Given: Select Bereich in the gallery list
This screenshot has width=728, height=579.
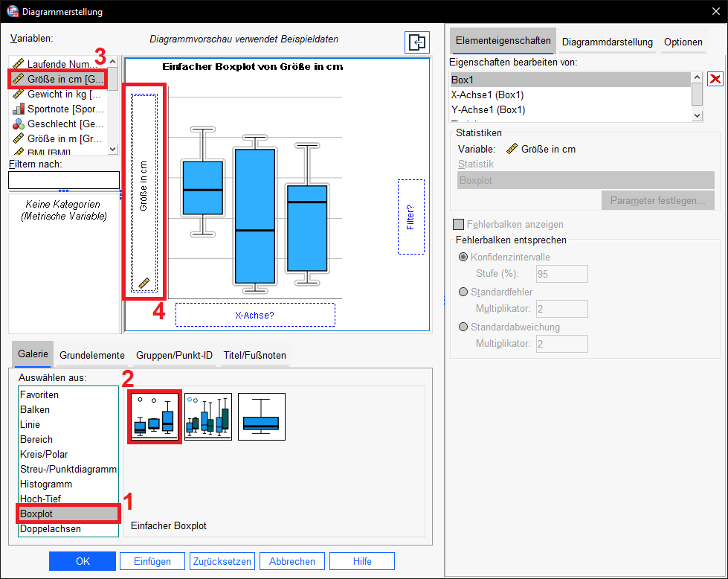Looking at the screenshot, I should [68, 439].
